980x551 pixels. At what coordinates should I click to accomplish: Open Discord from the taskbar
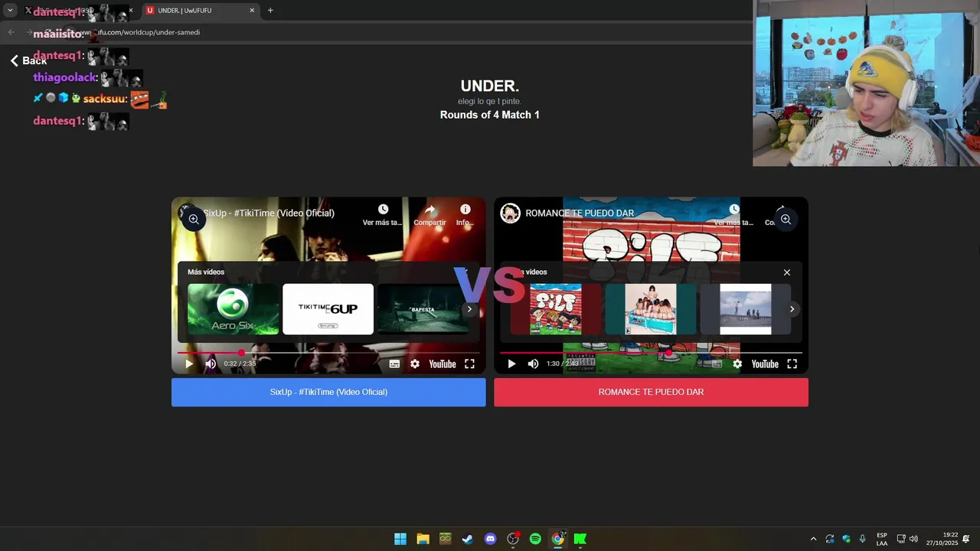(491, 539)
